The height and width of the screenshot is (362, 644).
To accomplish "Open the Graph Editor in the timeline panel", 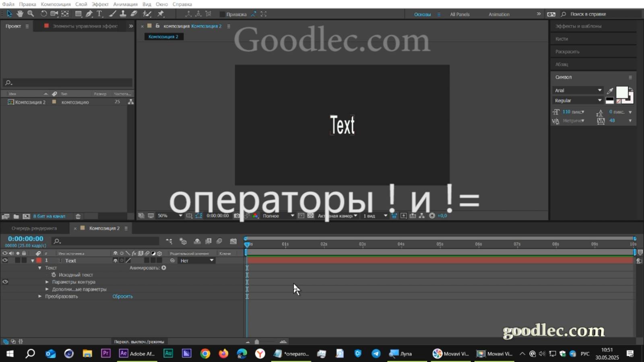I will [233, 241].
